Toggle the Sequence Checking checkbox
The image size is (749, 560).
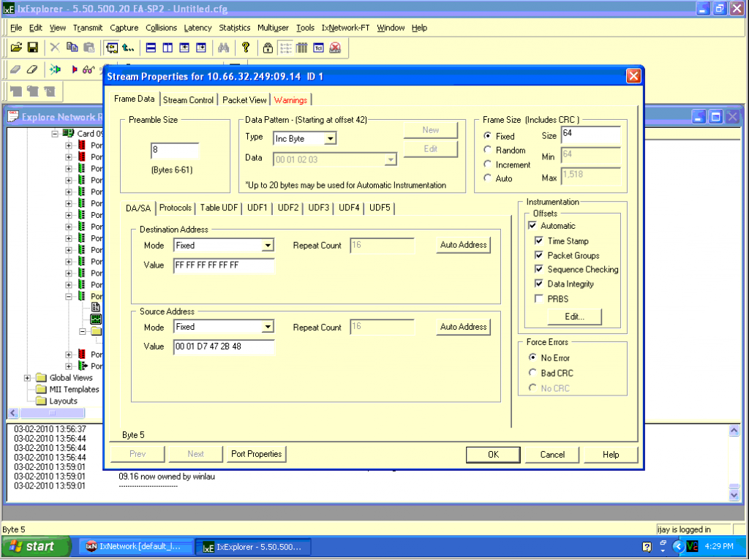pos(539,269)
